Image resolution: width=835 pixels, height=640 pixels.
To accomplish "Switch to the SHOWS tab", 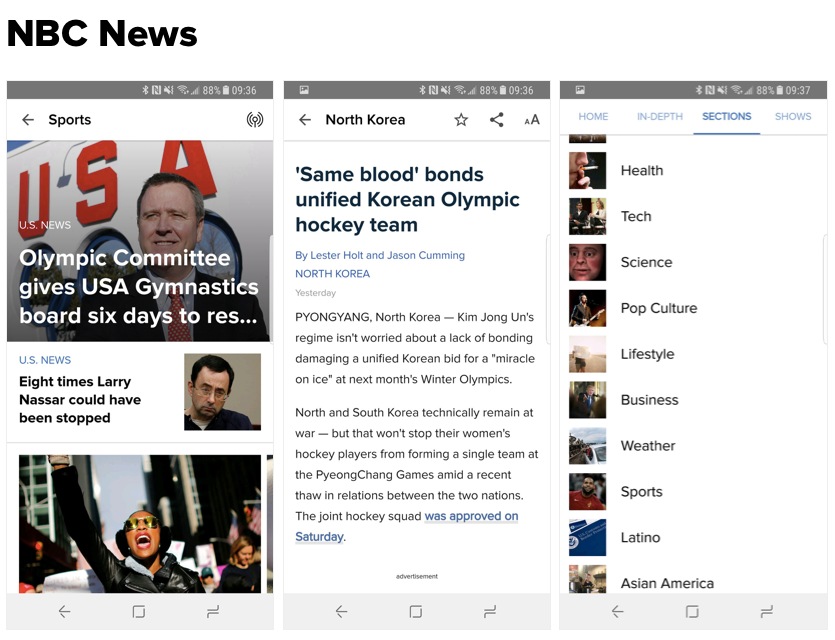I will click(793, 117).
